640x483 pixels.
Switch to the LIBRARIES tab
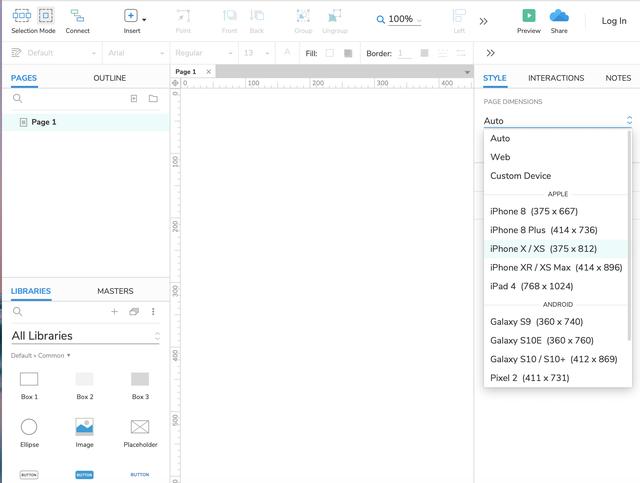31,291
